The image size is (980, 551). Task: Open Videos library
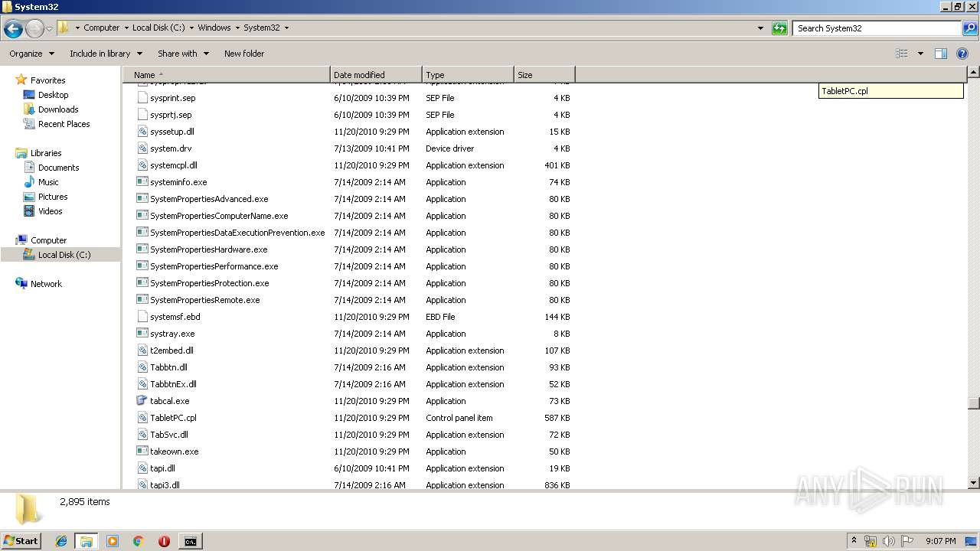[51, 211]
